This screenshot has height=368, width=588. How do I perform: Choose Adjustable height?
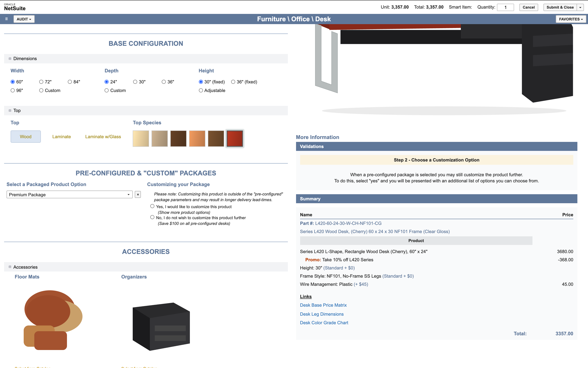[201, 90]
